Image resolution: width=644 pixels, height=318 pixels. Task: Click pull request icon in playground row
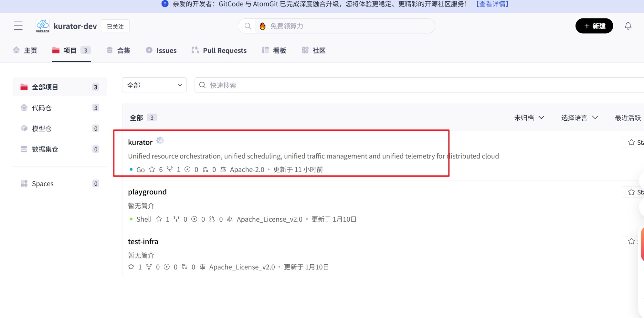pos(212,219)
